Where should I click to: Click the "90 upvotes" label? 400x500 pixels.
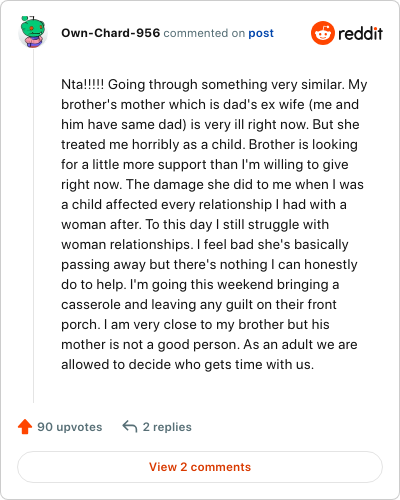70,427
